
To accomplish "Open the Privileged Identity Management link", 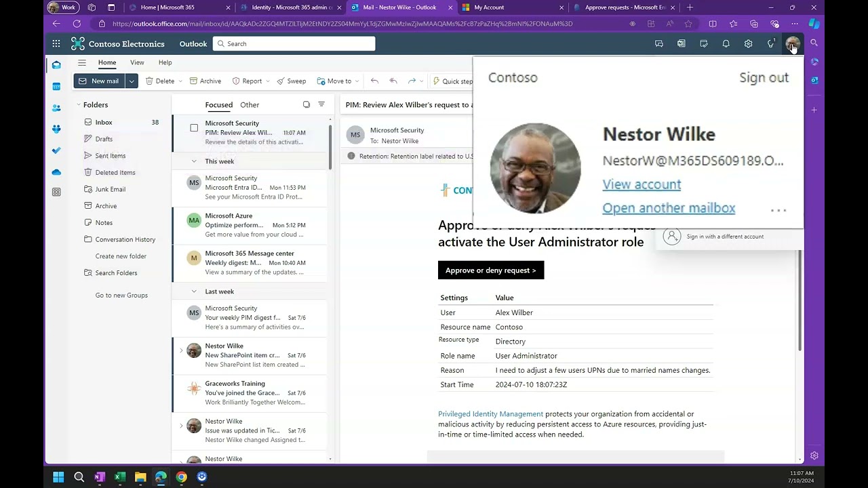I will [x=490, y=413].
